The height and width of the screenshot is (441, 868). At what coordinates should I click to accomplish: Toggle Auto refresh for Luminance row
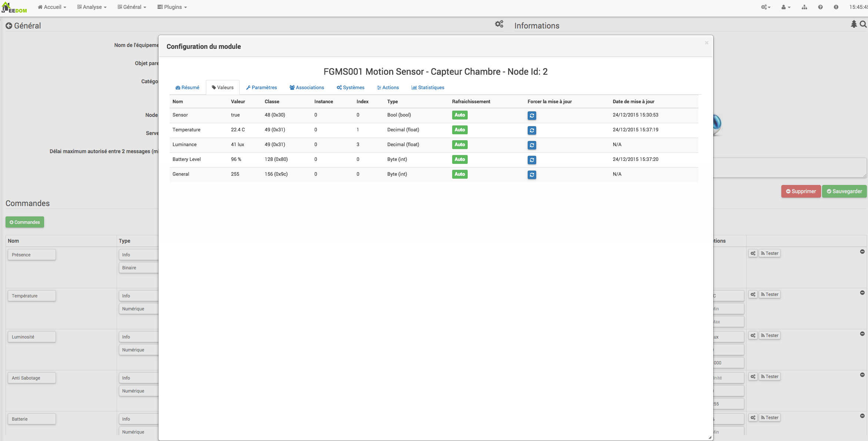point(460,145)
